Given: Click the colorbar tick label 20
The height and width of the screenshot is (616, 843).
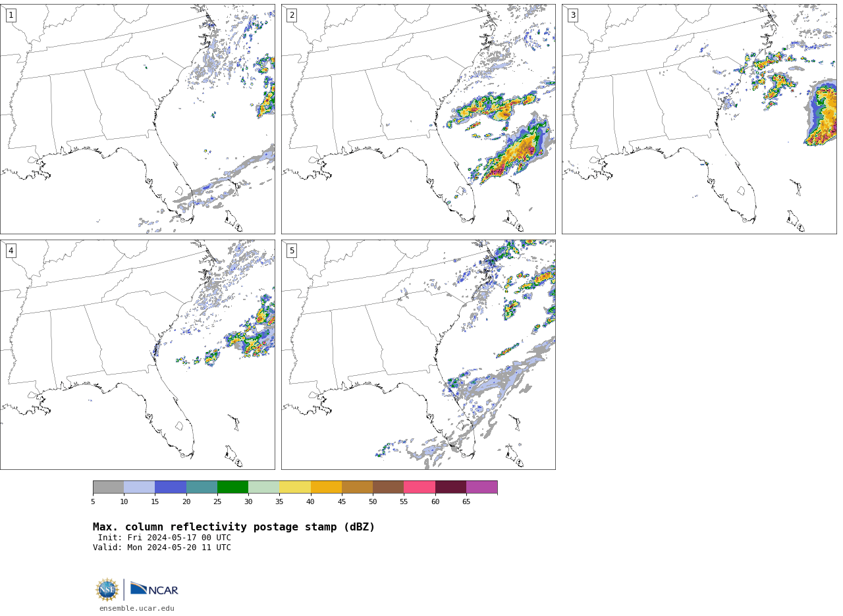Looking at the screenshot, I should pos(186,501).
